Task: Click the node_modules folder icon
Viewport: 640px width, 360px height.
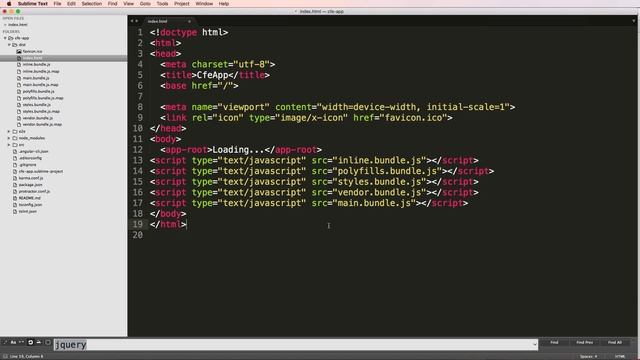Action: [x=15, y=138]
